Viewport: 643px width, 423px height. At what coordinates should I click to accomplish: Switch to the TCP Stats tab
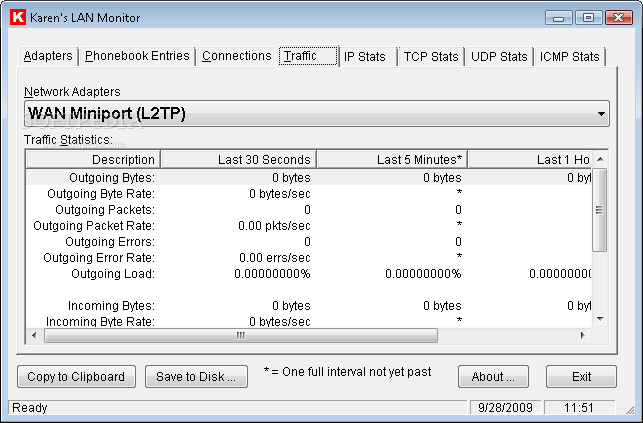(431, 57)
